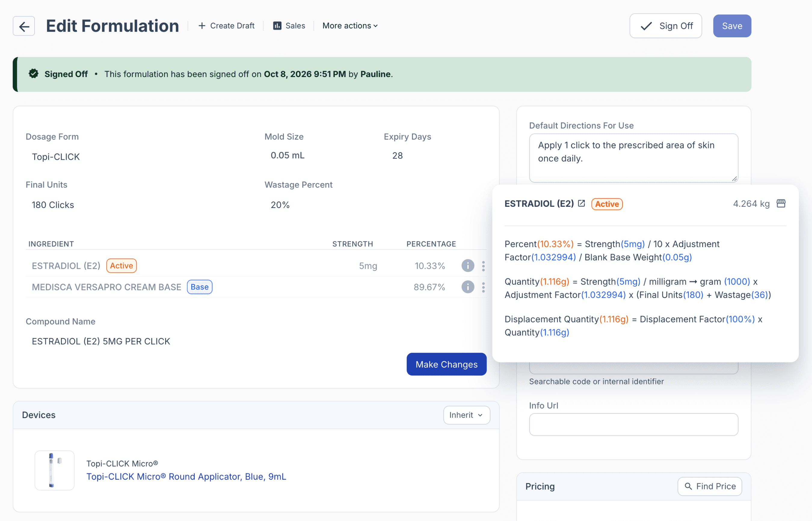Select the Base tag on Medisca row
The width and height of the screenshot is (812, 521).
pos(199,287)
